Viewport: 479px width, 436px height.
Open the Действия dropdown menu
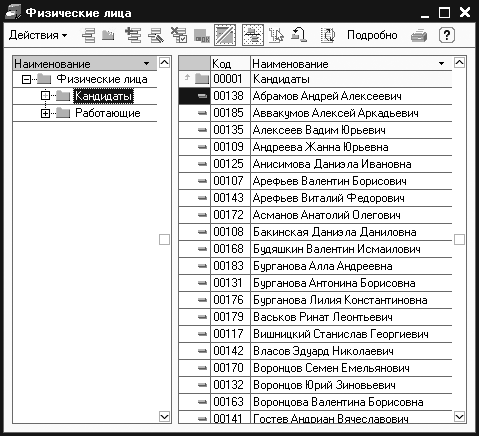pos(38,35)
